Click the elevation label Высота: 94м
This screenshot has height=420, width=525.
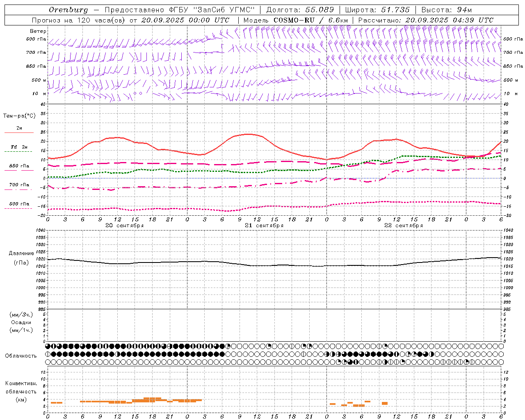pyautogui.click(x=447, y=10)
